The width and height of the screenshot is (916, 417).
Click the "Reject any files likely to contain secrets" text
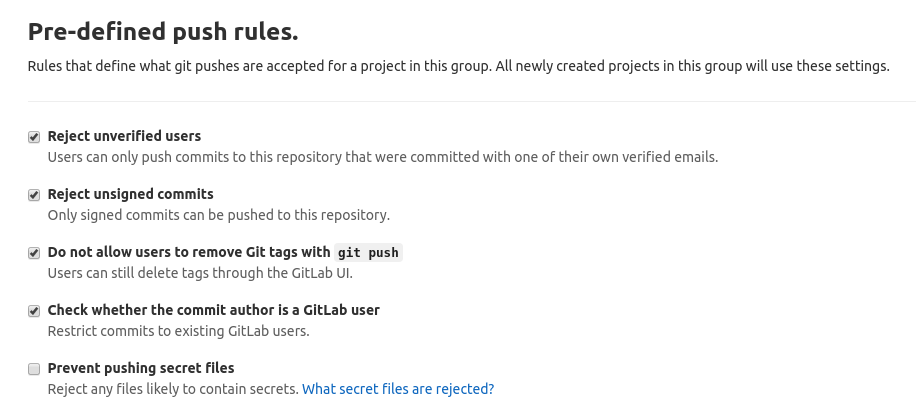click(x=173, y=389)
